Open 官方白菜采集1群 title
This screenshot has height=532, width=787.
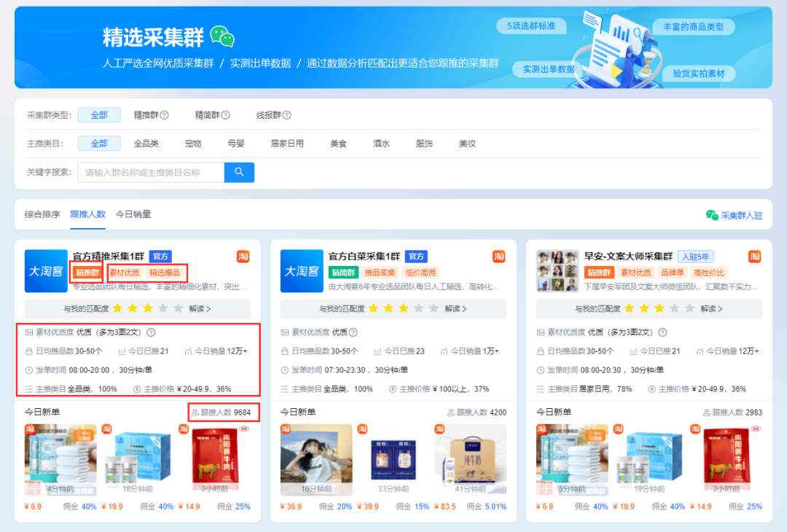click(364, 257)
